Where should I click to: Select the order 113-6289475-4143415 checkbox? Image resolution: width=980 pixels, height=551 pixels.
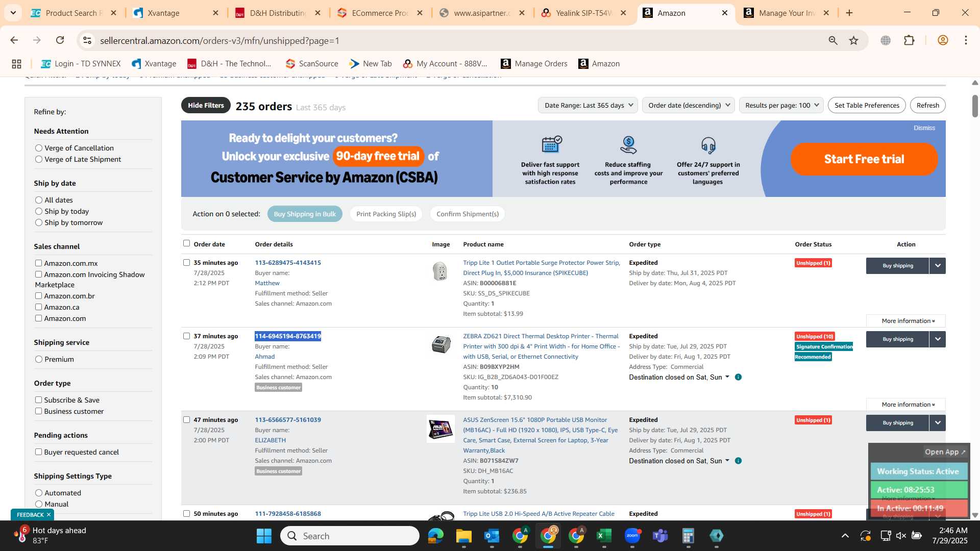(x=186, y=263)
